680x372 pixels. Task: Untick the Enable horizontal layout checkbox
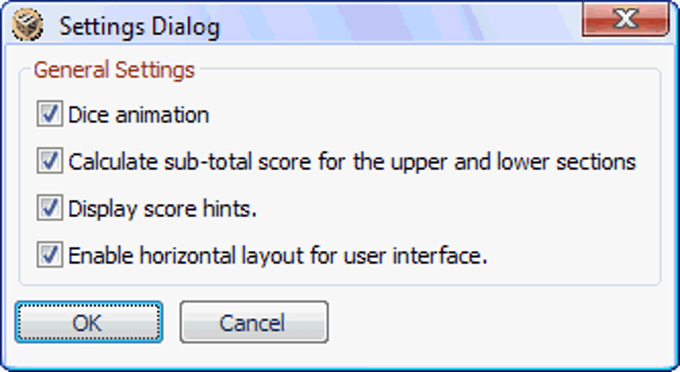(x=49, y=255)
